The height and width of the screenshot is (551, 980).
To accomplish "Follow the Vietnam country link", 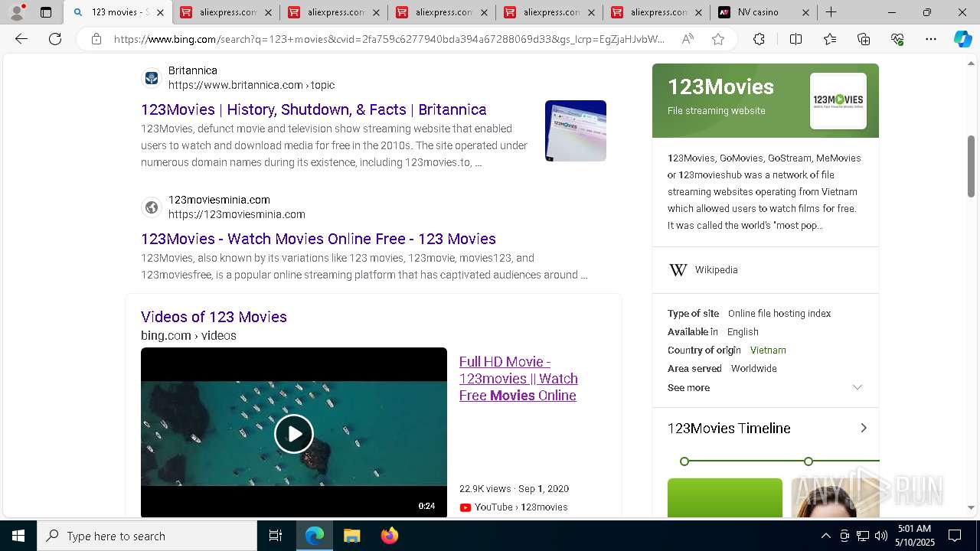I will point(768,350).
